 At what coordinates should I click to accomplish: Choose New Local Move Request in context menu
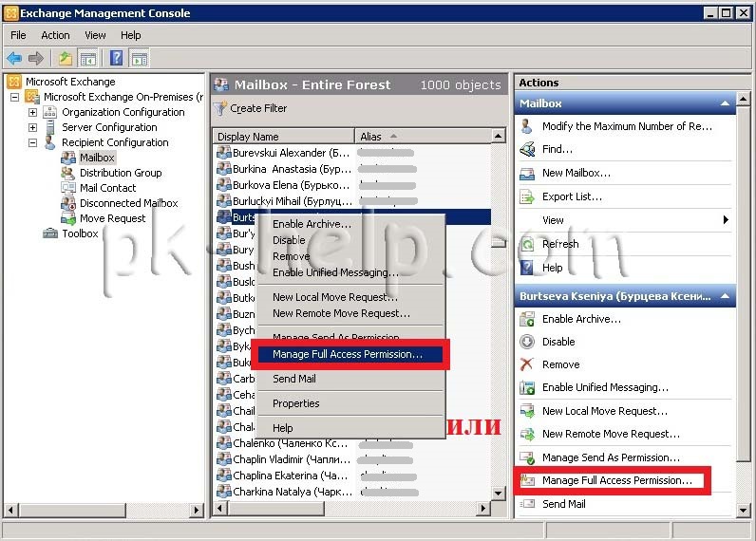pos(350,297)
